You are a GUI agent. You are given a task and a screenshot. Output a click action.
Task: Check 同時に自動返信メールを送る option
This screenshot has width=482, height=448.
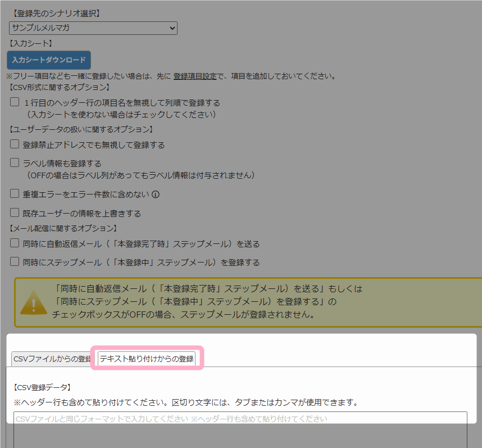coord(15,243)
